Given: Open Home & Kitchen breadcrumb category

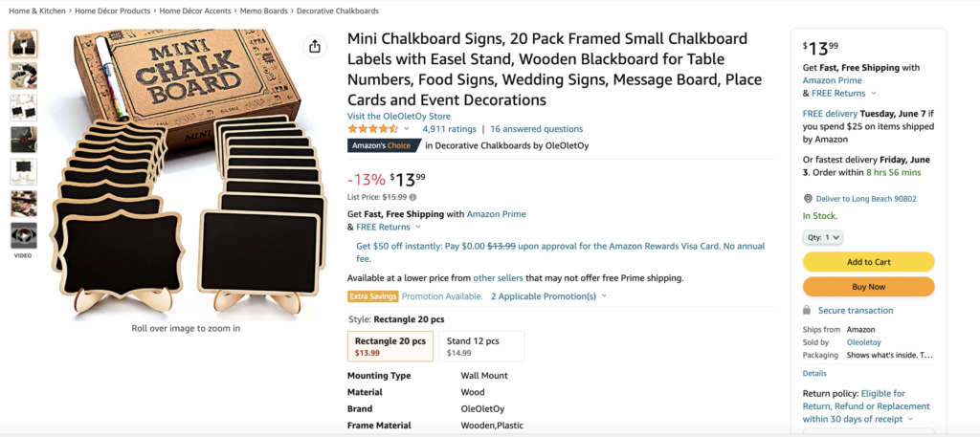Looking at the screenshot, I should [x=37, y=11].
